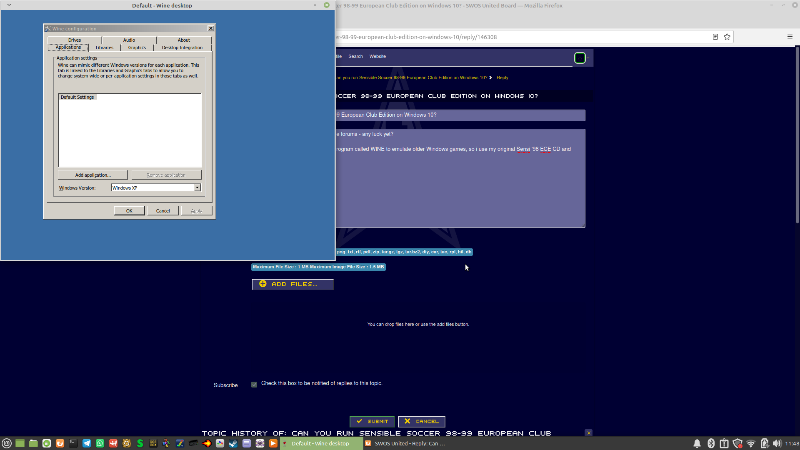Click inside the reply message text area

click(450, 190)
